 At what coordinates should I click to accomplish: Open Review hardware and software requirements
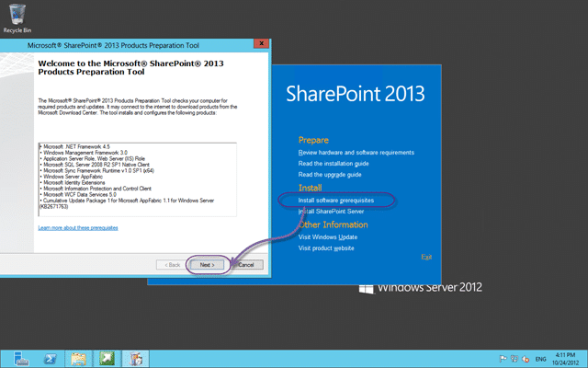[x=356, y=153]
